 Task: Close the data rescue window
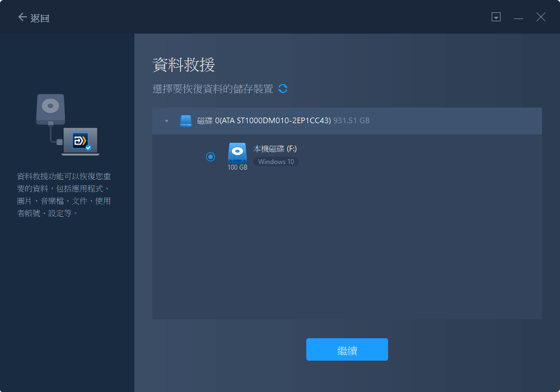(x=540, y=17)
